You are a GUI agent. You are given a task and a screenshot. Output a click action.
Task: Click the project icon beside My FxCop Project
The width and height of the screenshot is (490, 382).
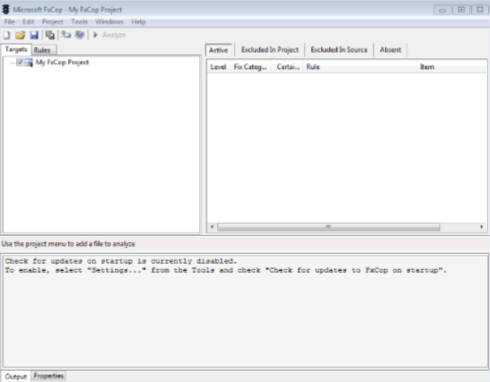click(29, 62)
